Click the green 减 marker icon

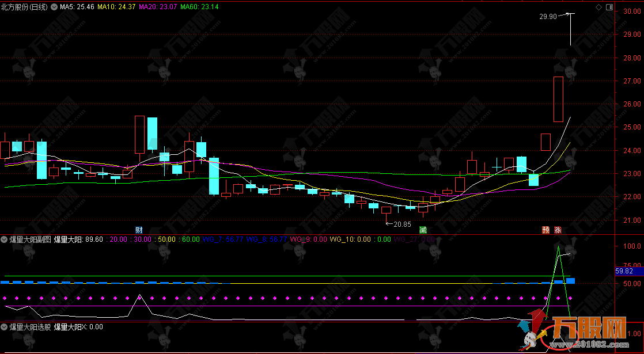pos(423,230)
